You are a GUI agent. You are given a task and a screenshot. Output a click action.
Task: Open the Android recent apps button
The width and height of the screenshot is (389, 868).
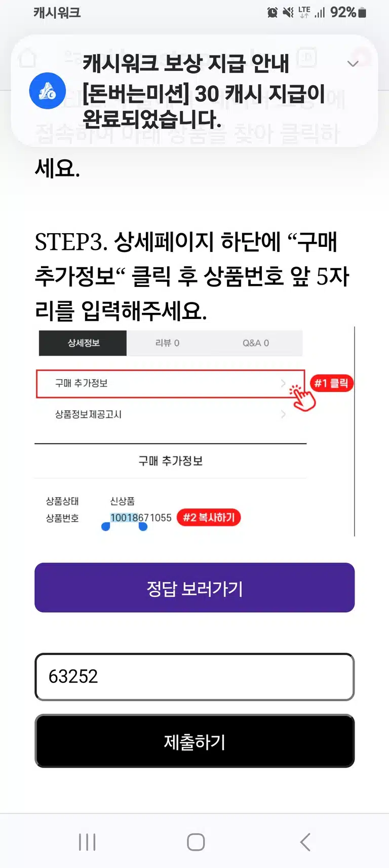[x=87, y=842]
